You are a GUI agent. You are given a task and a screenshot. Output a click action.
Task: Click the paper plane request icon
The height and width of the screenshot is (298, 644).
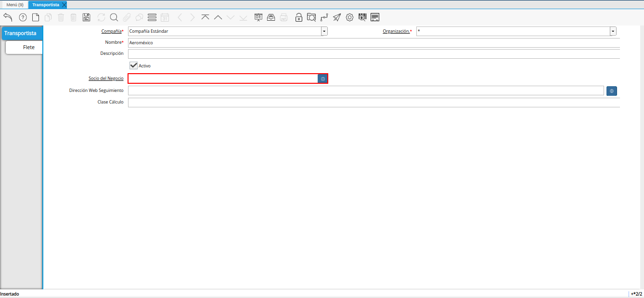(337, 17)
